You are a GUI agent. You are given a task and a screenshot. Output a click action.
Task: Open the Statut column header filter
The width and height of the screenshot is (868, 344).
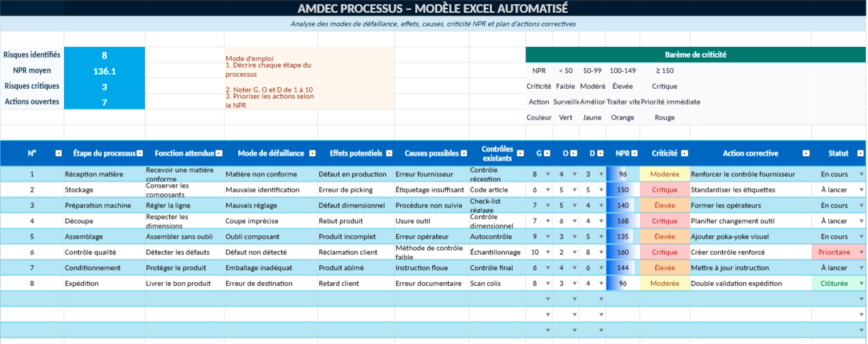[x=861, y=154]
